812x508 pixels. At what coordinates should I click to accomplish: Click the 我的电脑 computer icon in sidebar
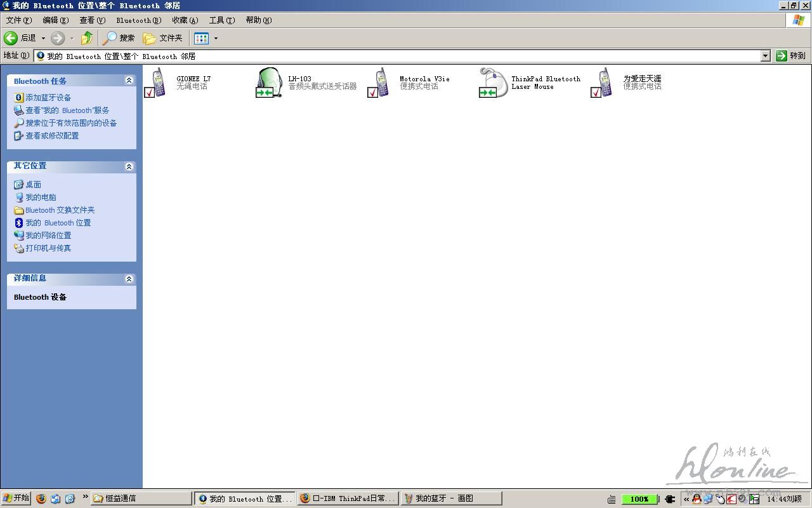tap(19, 197)
